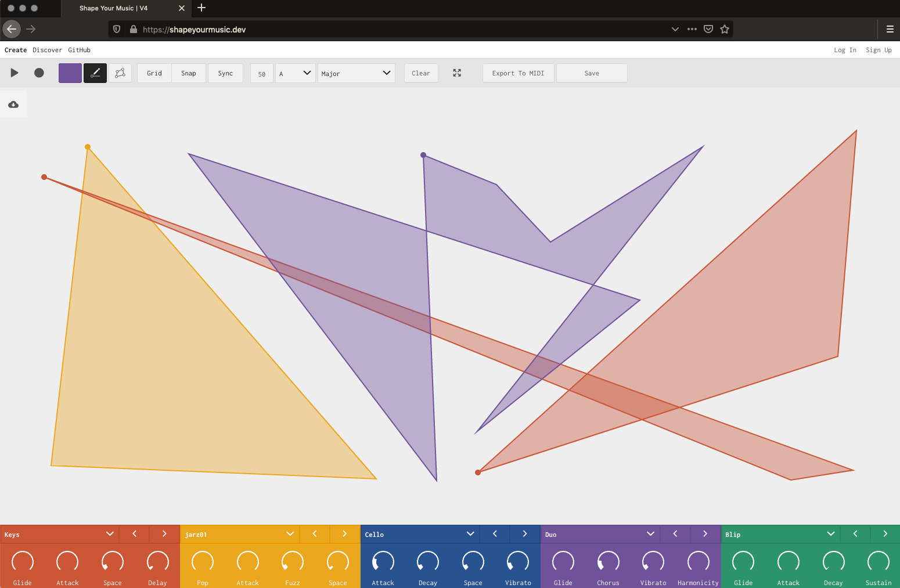Click the Keys Delay knob
Viewport: 900px width, 588px height.
click(x=157, y=561)
